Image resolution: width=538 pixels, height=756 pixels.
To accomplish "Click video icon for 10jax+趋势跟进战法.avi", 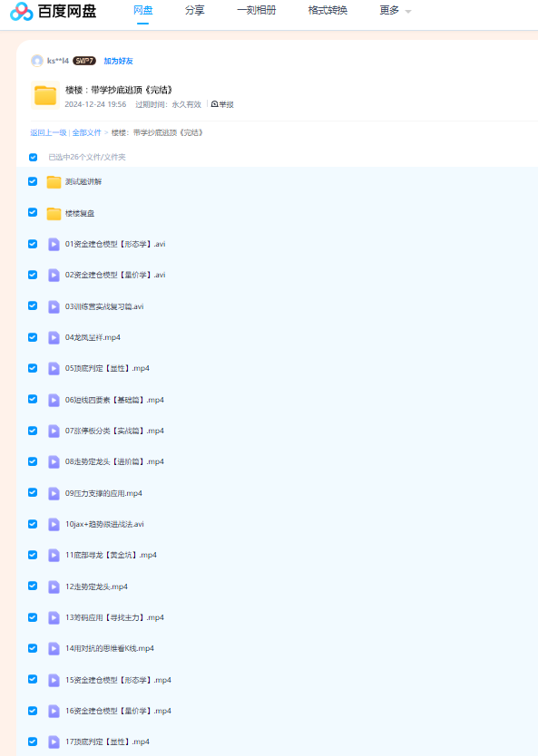I will click(54, 524).
